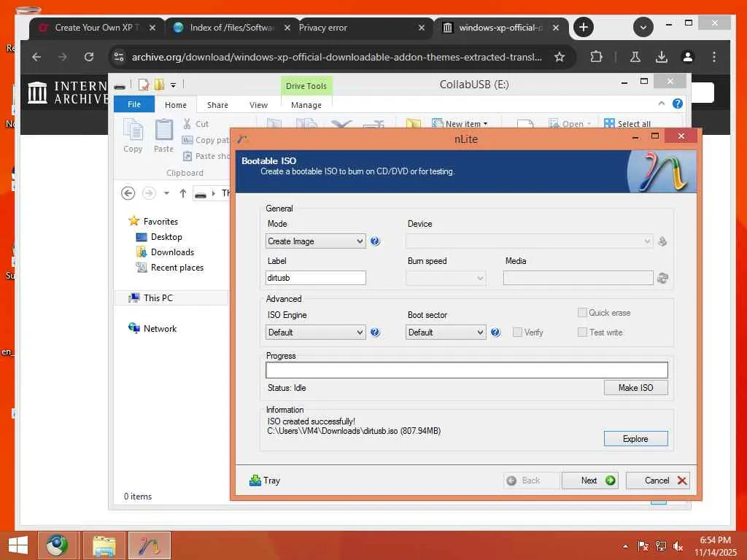Click Copy icon in Explorer ribbon

pos(133,136)
